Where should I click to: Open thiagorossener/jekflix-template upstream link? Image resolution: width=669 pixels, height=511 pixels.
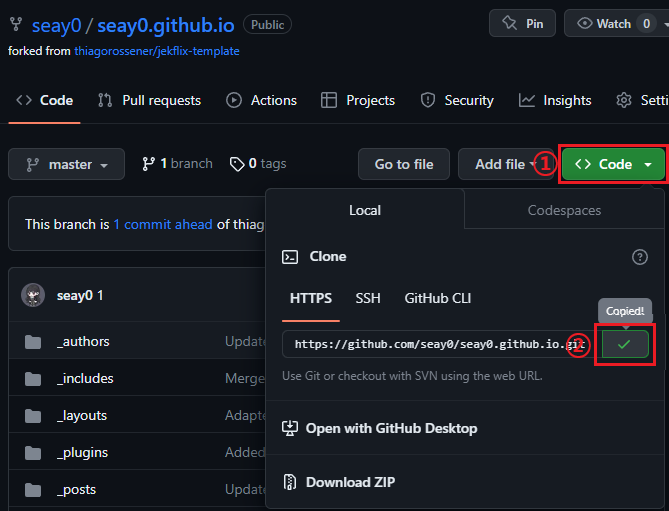point(157,51)
